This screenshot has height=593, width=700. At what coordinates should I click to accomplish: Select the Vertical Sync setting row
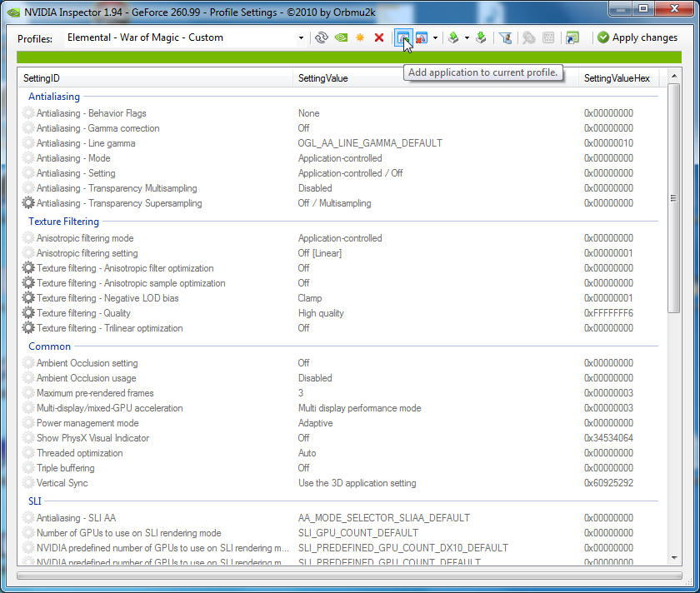pyautogui.click(x=62, y=483)
